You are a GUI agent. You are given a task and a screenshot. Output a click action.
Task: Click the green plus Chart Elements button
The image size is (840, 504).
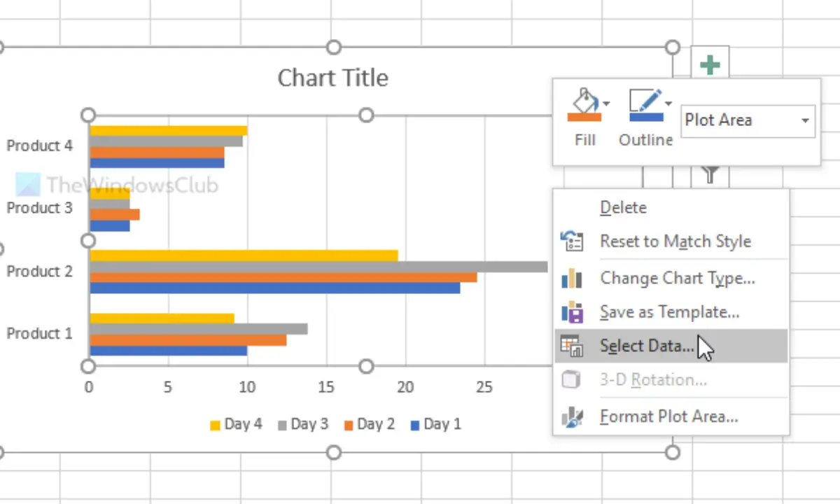click(710, 66)
